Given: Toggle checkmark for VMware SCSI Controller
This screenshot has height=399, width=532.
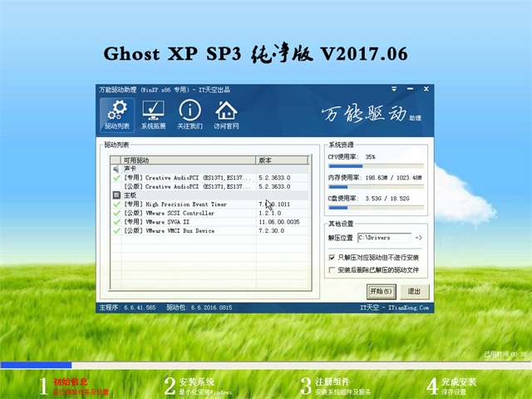Looking at the screenshot, I should point(116,213).
